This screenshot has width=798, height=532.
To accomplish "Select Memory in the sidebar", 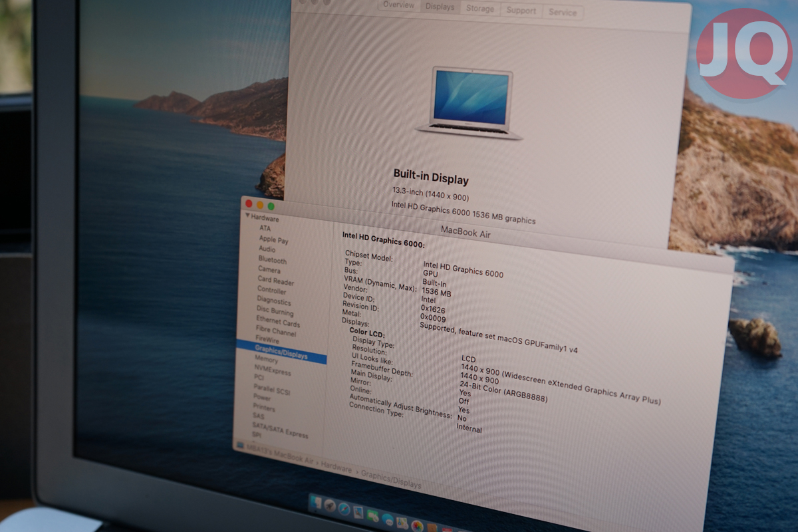I will tap(267, 359).
